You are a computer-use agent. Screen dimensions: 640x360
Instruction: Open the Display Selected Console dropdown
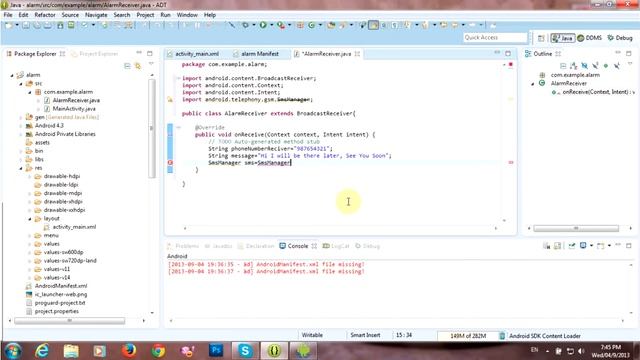click(x=591, y=245)
